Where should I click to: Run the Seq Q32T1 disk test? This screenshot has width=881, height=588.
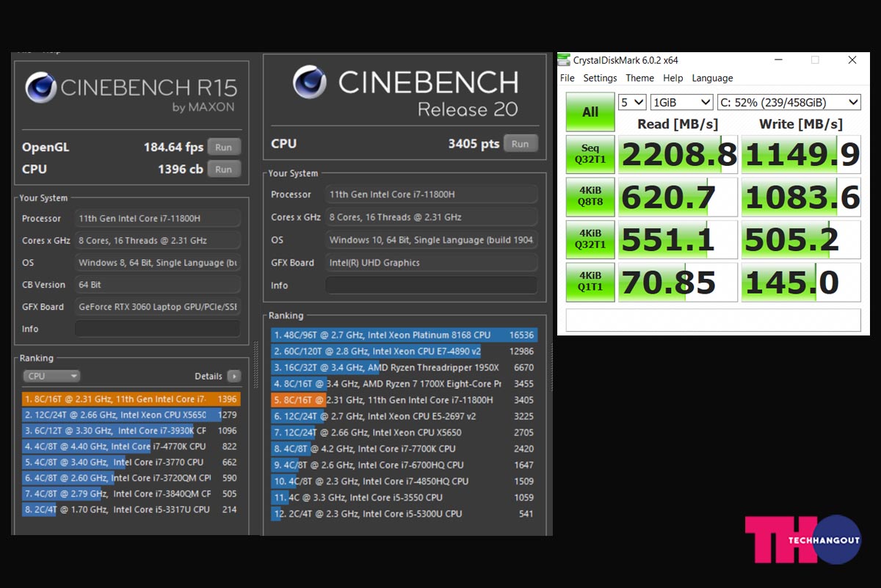pos(590,154)
